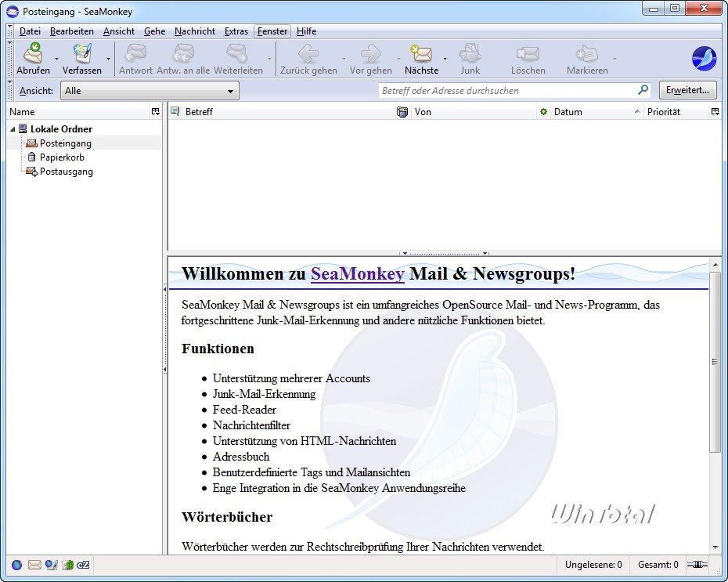Screen dimensions: 728x582
Task: Click the message preview scrollbar thumb
Action: click(x=715, y=363)
